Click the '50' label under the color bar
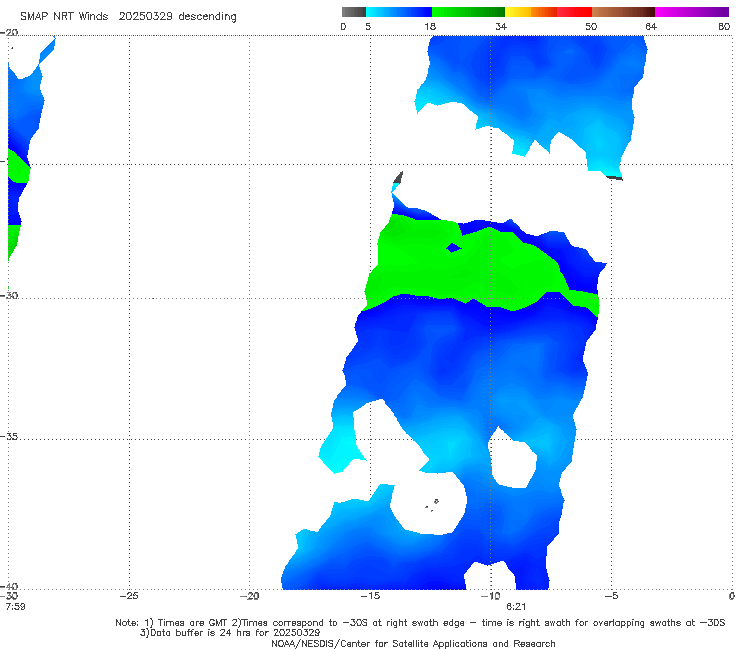This screenshot has height=650, width=740. pos(591,27)
